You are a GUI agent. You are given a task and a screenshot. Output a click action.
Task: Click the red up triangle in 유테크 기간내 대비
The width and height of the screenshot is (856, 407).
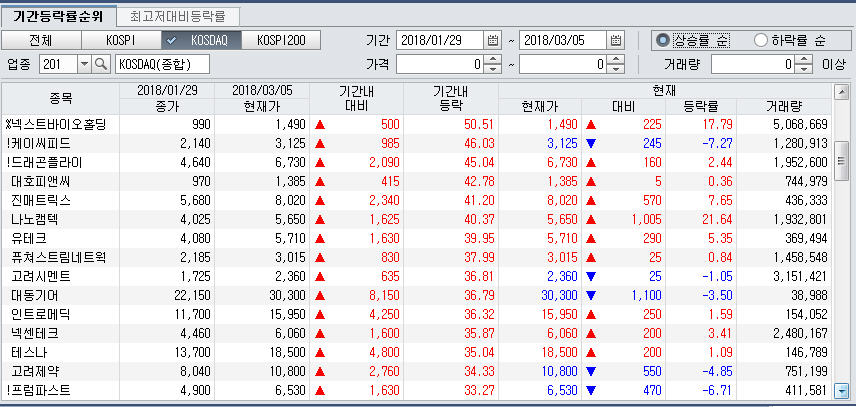pyautogui.click(x=320, y=238)
